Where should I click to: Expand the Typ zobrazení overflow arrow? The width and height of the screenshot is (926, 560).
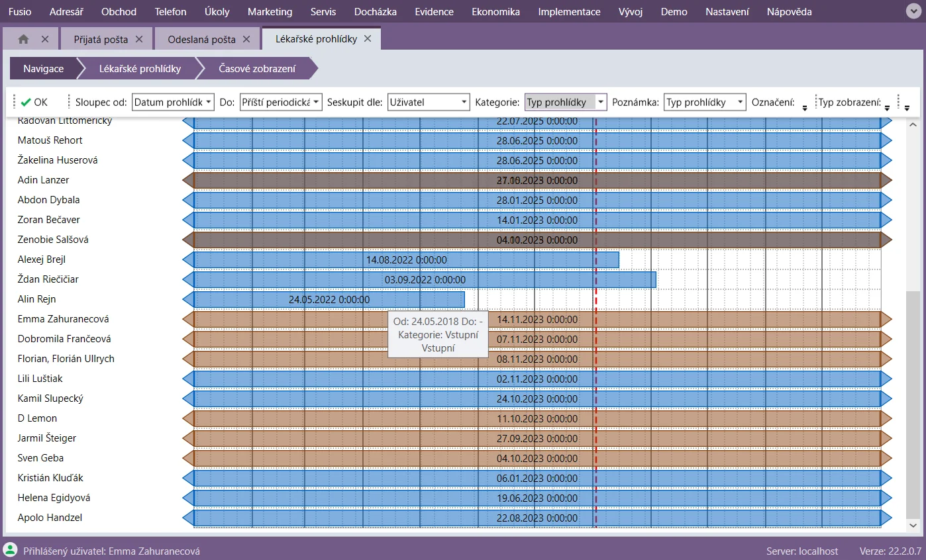pyautogui.click(x=888, y=107)
